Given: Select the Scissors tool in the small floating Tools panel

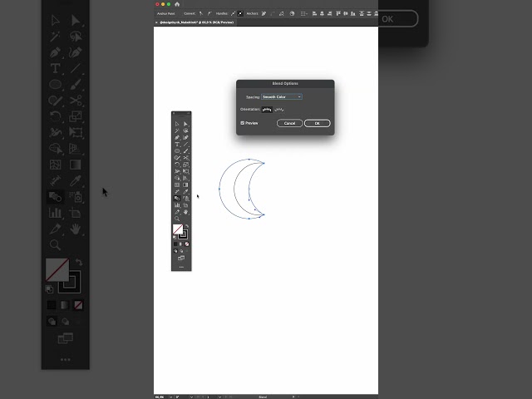Looking at the screenshot, I should click(x=185, y=158).
